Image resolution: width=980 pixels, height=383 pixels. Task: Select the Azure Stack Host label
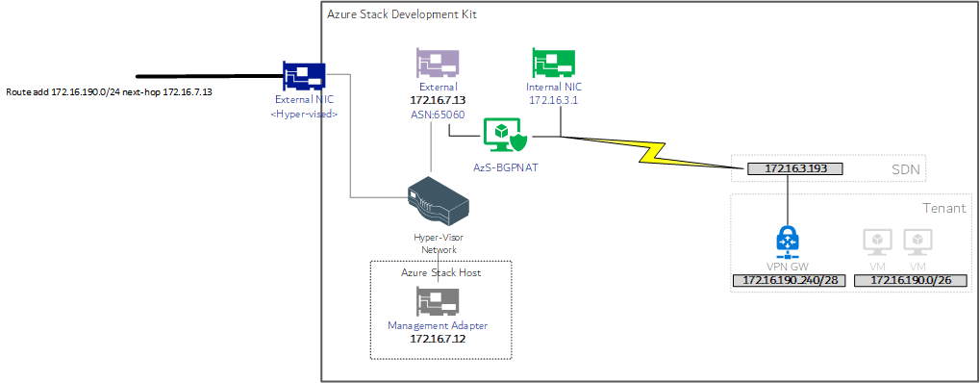click(440, 273)
